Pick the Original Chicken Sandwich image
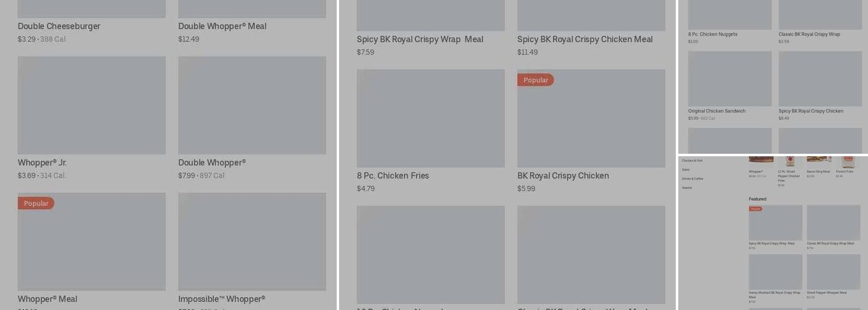This screenshot has width=868, height=310. click(730, 79)
